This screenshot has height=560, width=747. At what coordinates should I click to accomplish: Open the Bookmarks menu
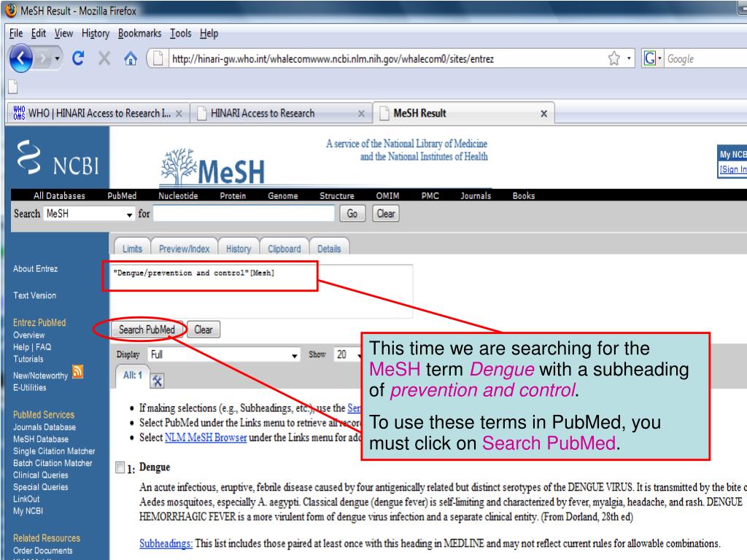[x=139, y=33]
